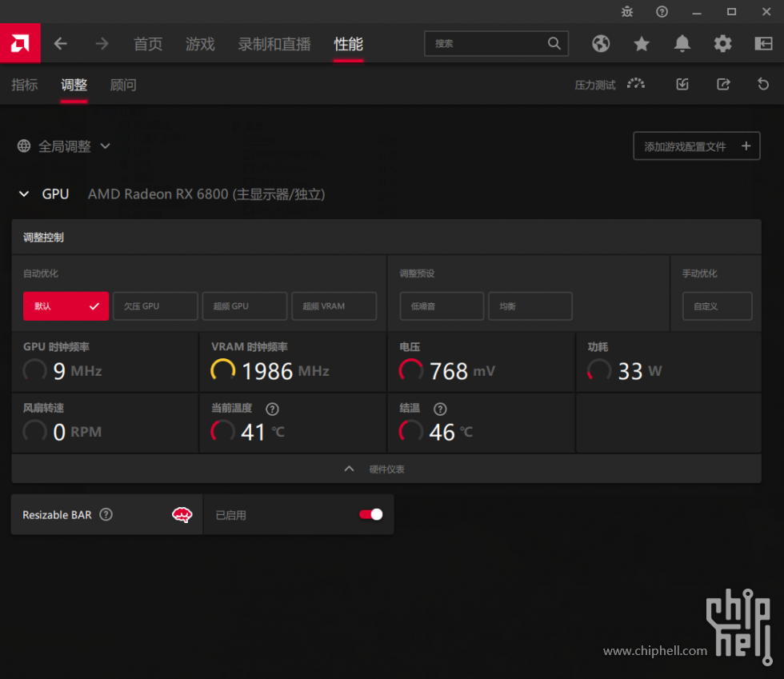Open the 录制和直播 tab
784x679 pixels.
[x=274, y=44]
